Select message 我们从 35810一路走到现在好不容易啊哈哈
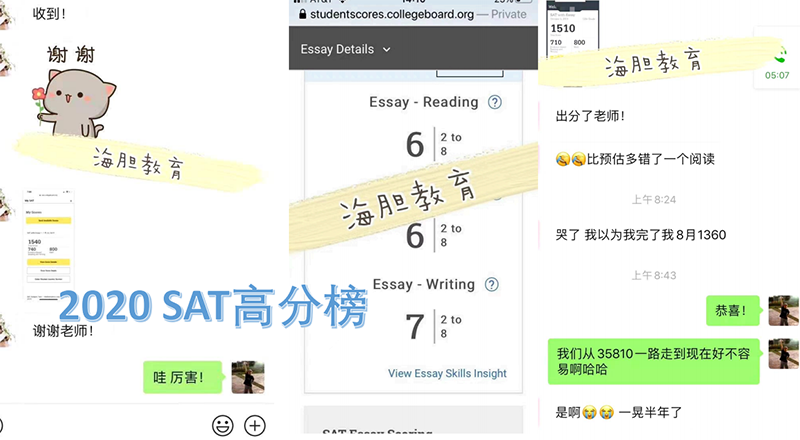This screenshot has width=800, height=440. (654, 361)
